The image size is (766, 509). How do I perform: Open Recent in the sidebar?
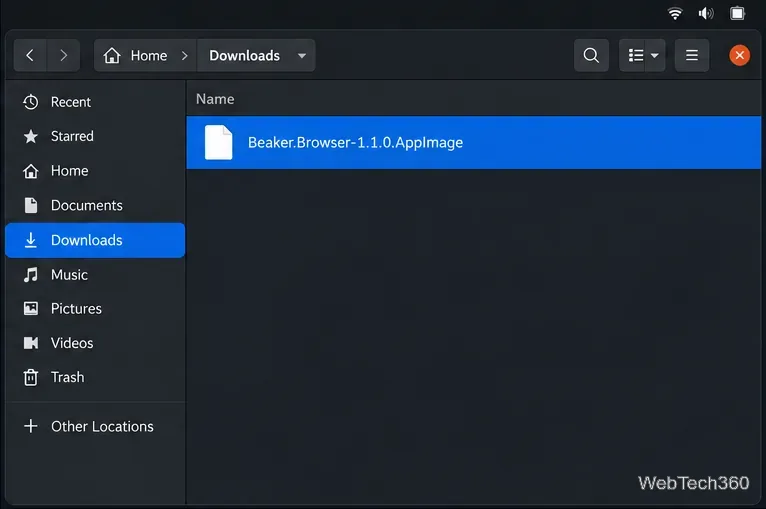coord(95,102)
